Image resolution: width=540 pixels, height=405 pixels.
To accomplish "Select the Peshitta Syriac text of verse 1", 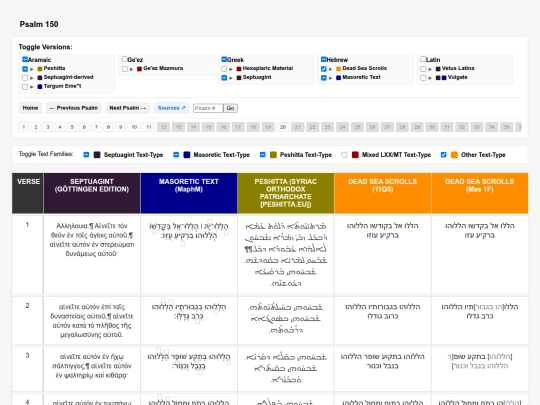I will [x=286, y=255].
